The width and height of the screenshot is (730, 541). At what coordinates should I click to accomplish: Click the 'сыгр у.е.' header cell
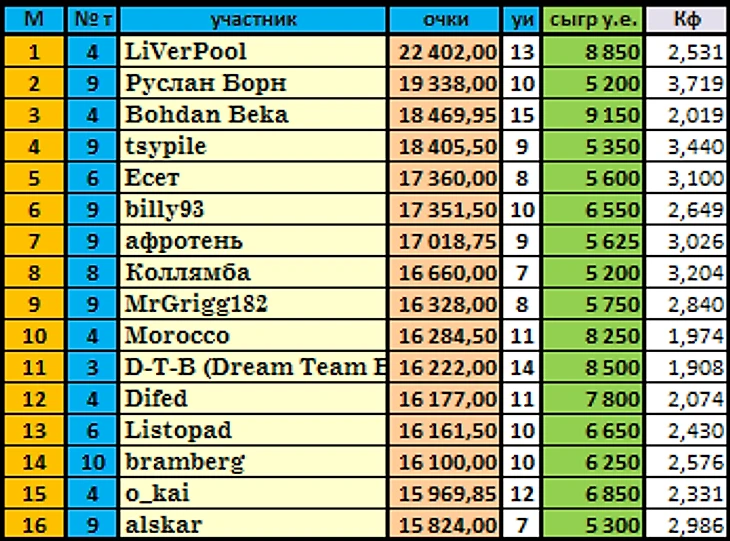coord(592,20)
